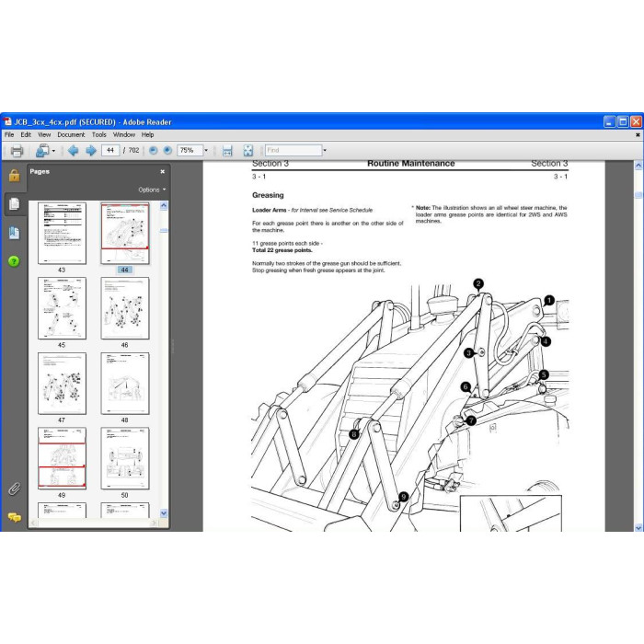Open the Window menu
Screen dimensions: 644x644
[x=124, y=134]
